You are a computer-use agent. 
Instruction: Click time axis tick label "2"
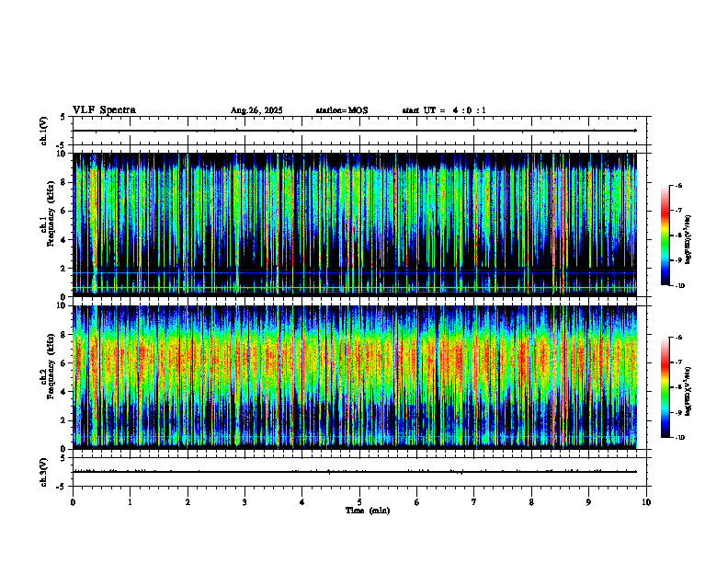pos(188,502)
